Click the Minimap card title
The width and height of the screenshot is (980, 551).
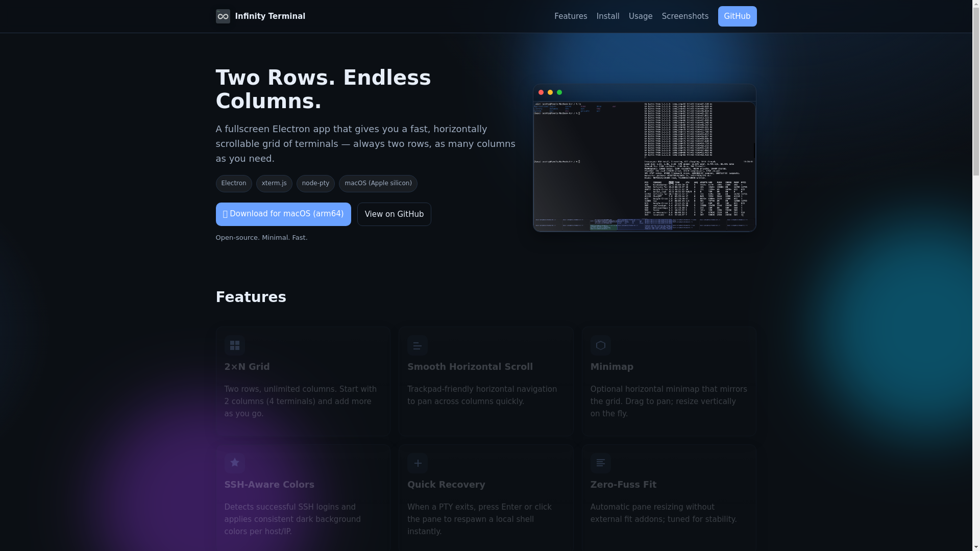(612, 367)
